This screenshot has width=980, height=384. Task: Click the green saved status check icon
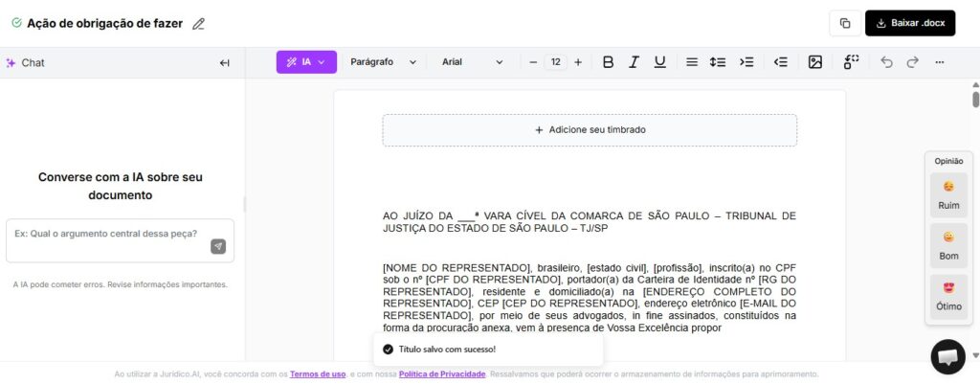pyautogui.click(x=17, y=23)
